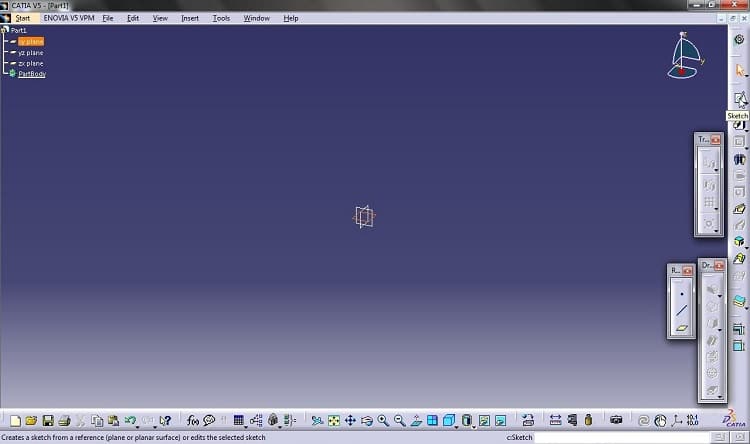Select the xy plane in tree
Image resolution: width=750 pixels, height=444 pixels.
(x=30, y=41)
